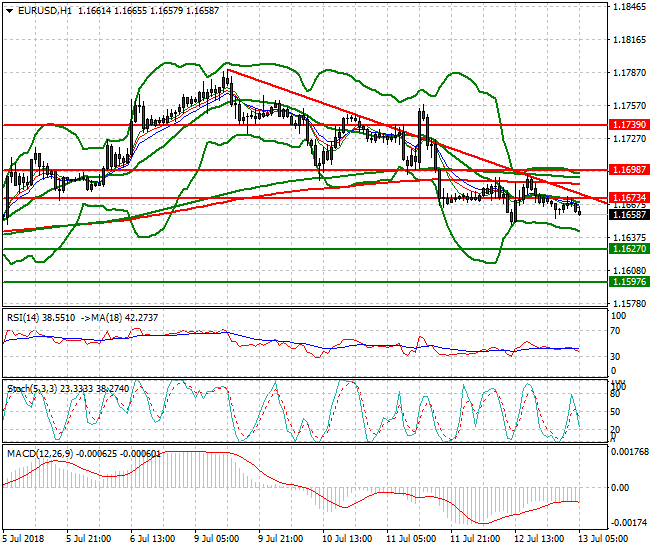Click the black current price 1.16587 label
This screenshot has width=650, height=550.
(628, 214)
